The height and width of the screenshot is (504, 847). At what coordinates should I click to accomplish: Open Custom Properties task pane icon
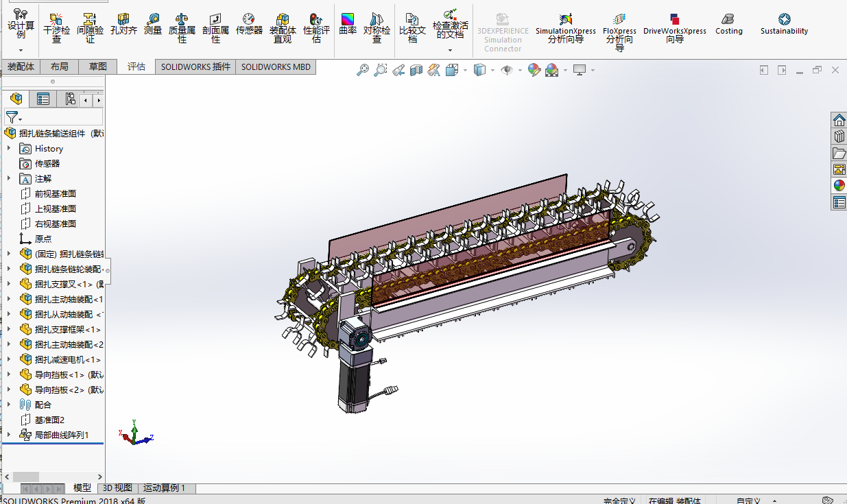click(x=839, y=202)
